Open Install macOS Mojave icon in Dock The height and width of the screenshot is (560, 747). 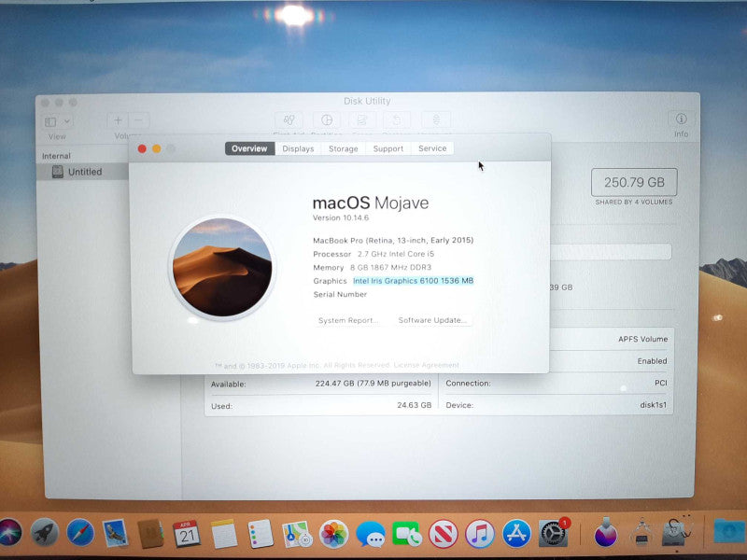pos(606,532)
